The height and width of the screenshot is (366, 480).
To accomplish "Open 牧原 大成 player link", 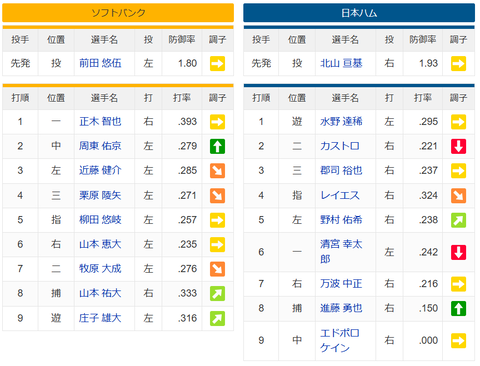I will click(100, 269).
